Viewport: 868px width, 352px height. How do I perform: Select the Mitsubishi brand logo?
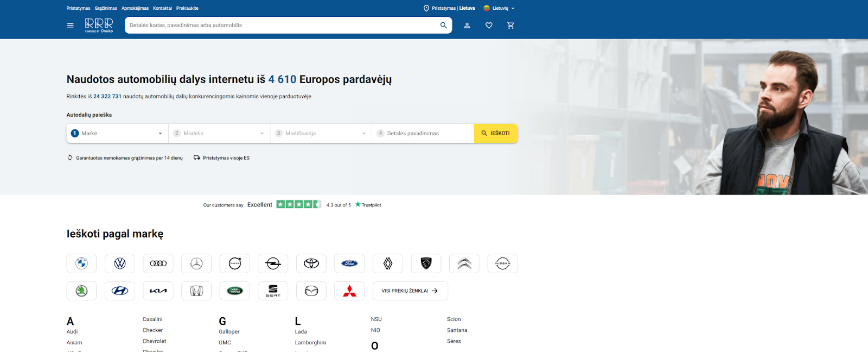(x=349, y=291)
